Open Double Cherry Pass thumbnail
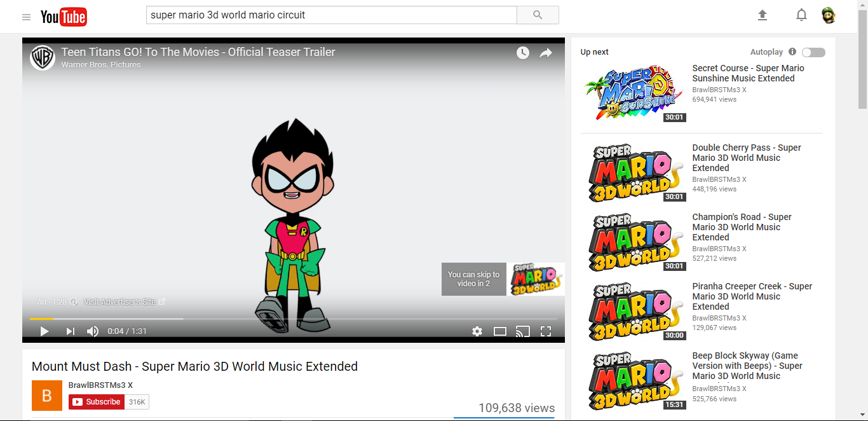 click(635, 172)
